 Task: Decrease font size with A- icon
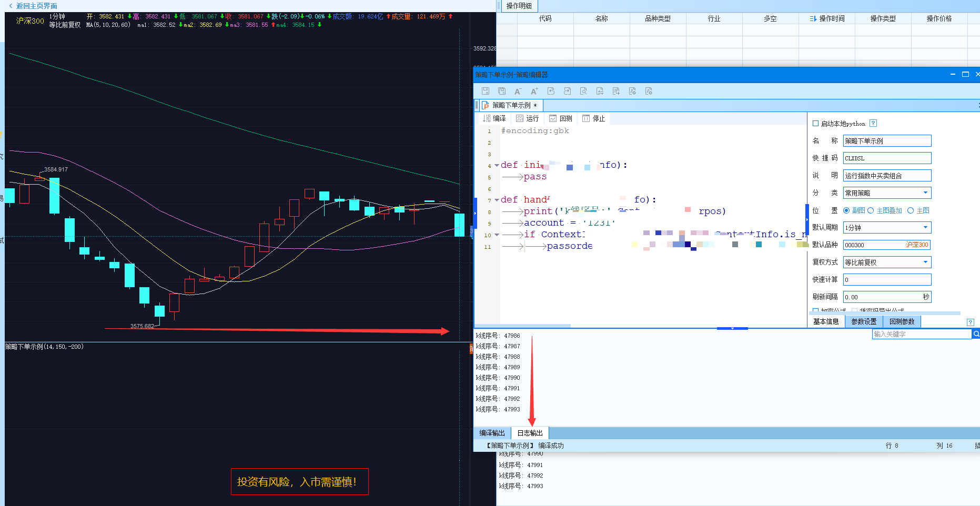pos(518,91)
